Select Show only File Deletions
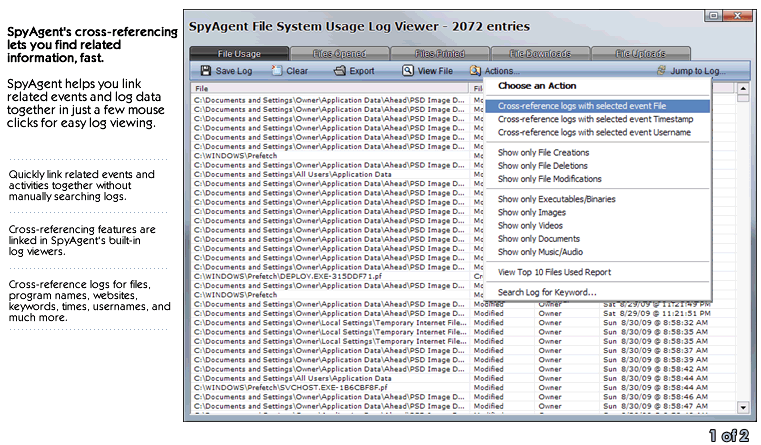The width and height of the screenshot is (761, 445). click(x=597, y=165)
